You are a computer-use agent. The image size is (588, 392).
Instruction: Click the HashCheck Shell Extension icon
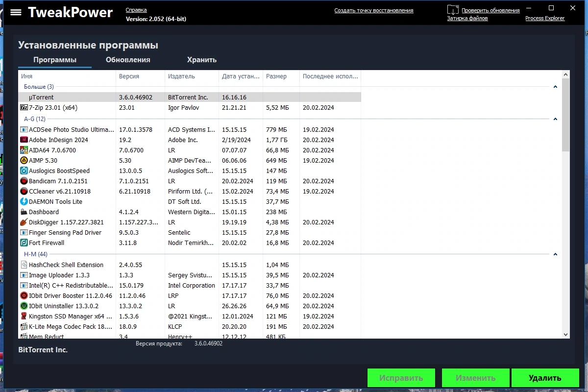click(x=24, y=265)
